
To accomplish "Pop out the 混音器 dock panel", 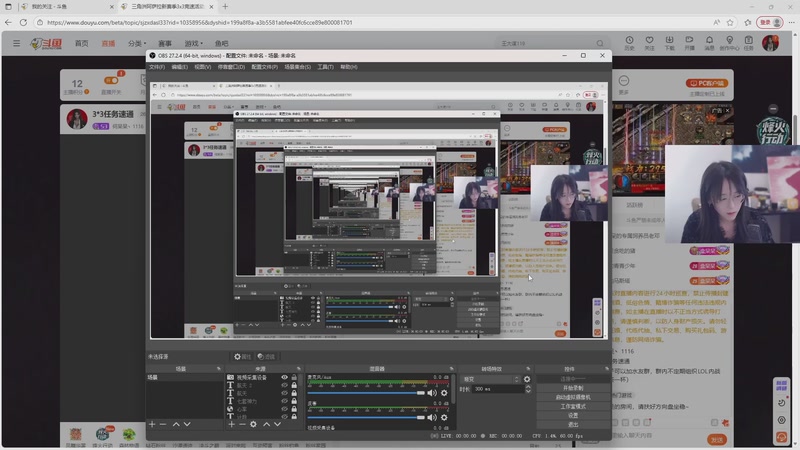I will (452, 368).
